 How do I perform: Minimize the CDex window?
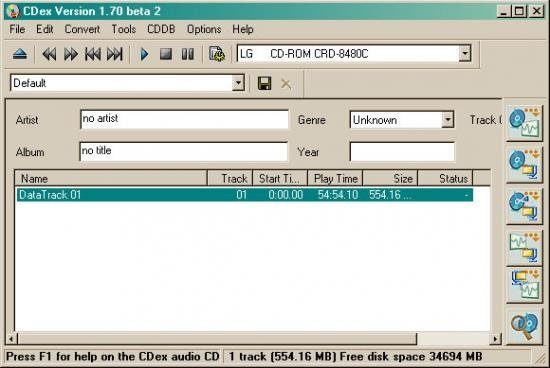[x=503, y=12]
